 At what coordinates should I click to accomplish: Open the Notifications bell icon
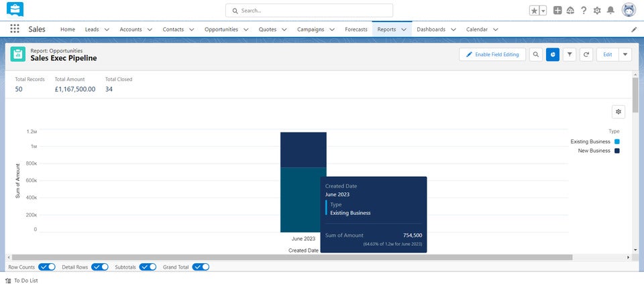click(x=610, y=11)
